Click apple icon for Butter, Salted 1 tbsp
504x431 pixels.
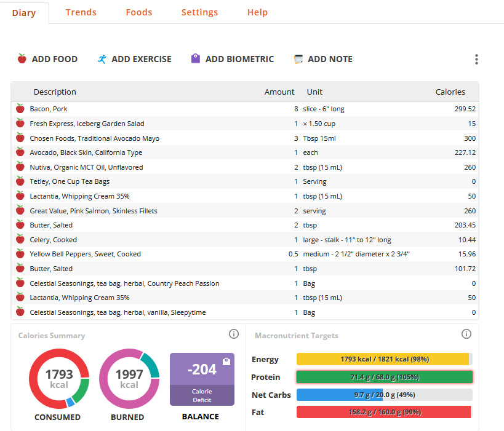click(20, 269)
